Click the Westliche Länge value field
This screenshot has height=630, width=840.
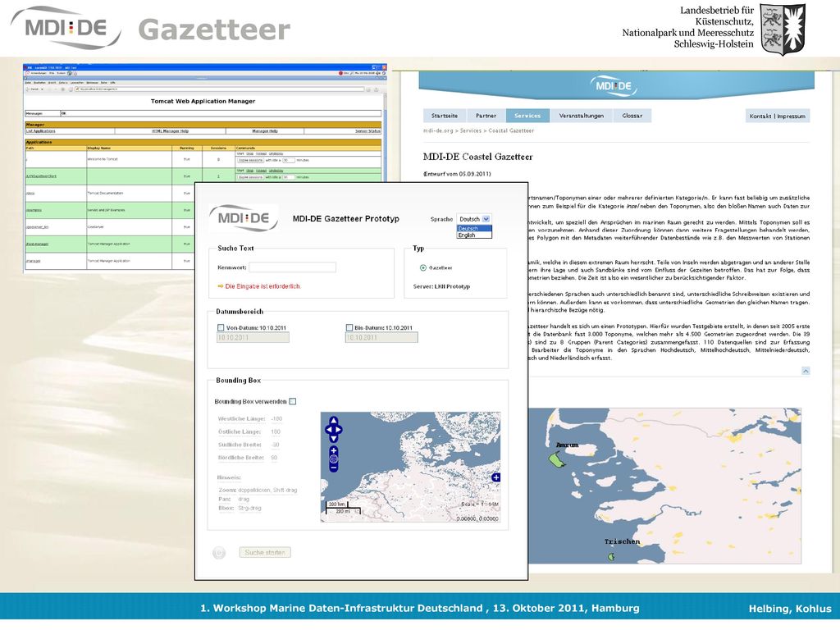[276, 419]
